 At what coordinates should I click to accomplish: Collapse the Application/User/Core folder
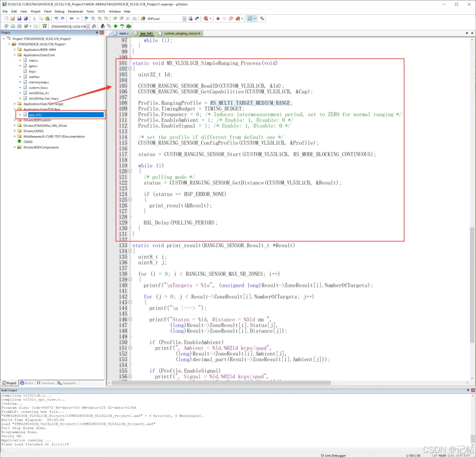(15, 55)
